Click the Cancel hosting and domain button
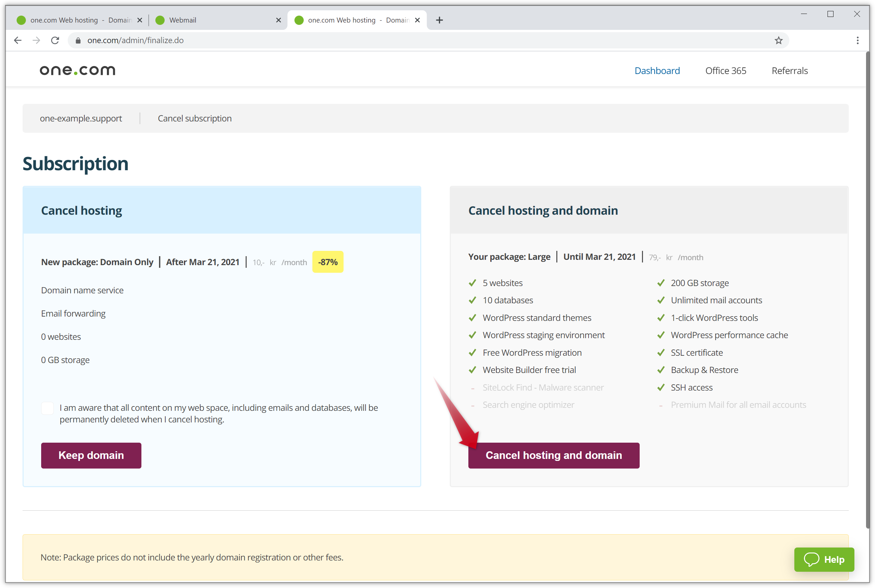Screen dimensions: 875x588 553,455
